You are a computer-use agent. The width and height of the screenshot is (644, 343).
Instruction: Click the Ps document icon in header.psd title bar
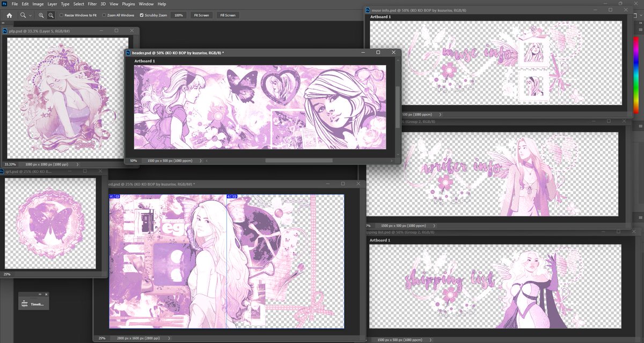(x=128, y=53)
